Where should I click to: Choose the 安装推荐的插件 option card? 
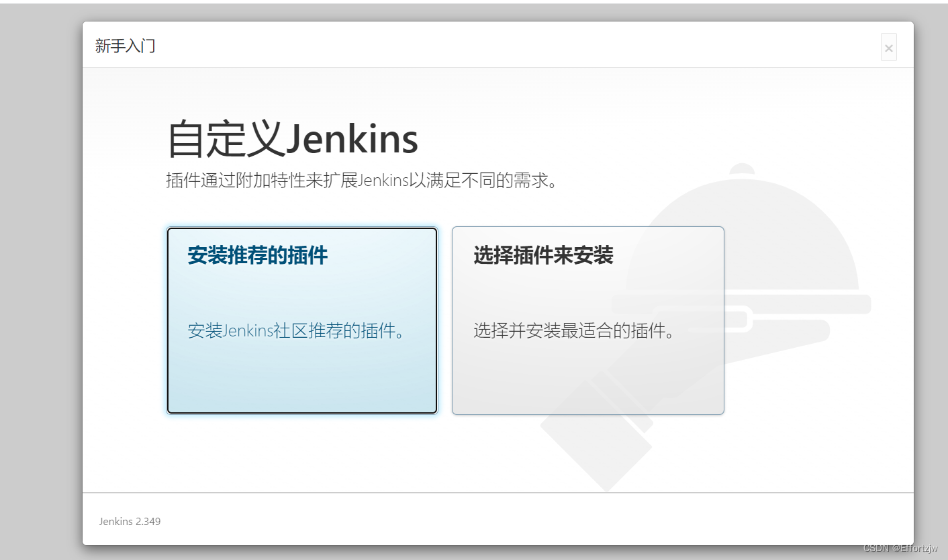click(x=302, y=320)
